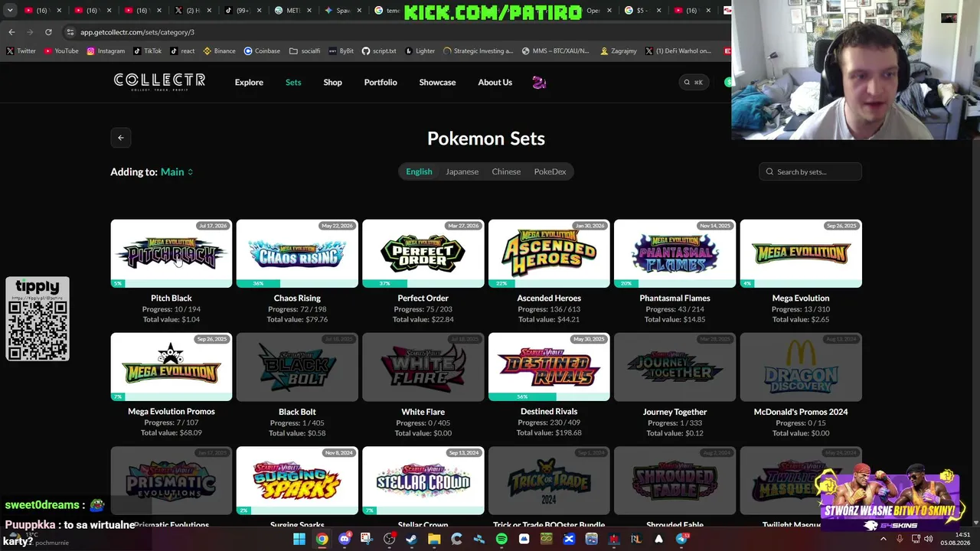Go to the Explore page

point(249,83)
